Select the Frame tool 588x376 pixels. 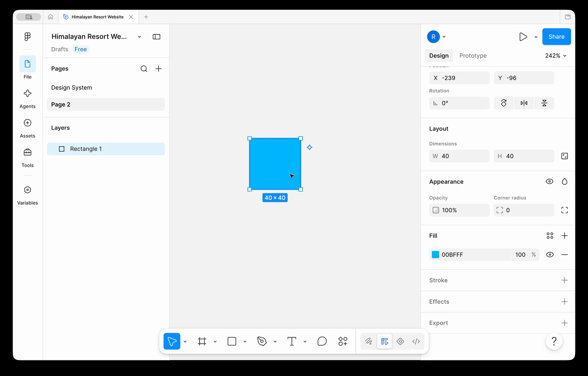pos(202,341)
